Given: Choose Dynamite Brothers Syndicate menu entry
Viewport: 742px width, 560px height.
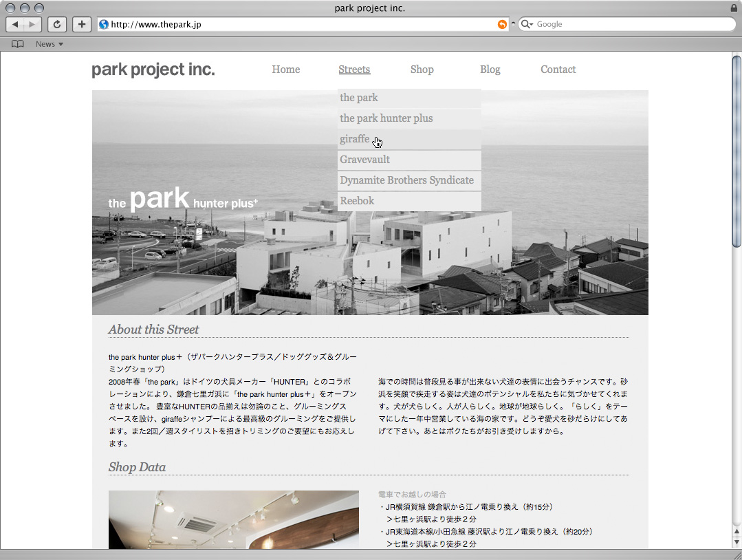Looking at the screenshot, I should (x=406, y=180).
